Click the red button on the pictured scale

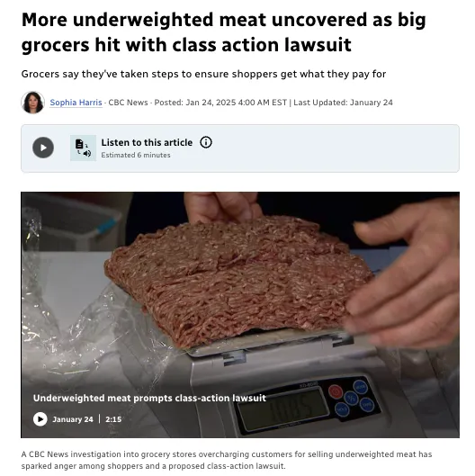point(336,392)
